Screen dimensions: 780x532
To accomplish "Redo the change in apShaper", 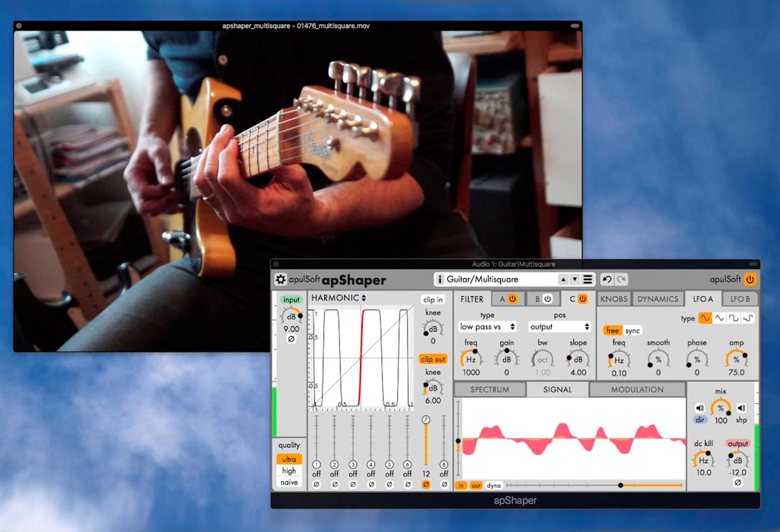I will tap(621, 279).
